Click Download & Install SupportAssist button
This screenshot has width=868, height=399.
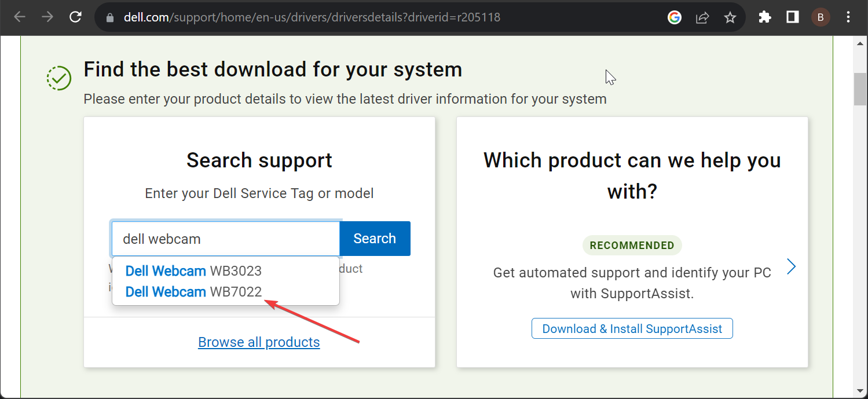tap(632, 328)
